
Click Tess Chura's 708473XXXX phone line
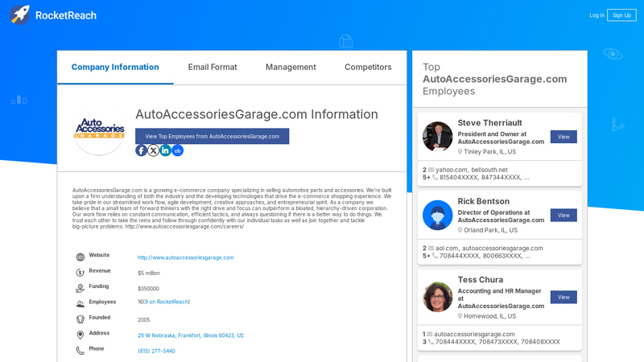point(497,341)
